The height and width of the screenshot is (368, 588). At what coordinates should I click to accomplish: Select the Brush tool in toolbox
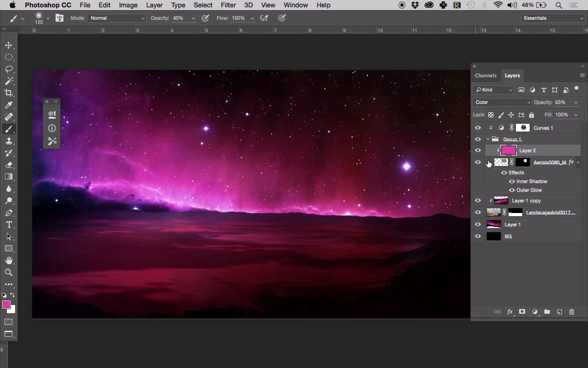(9, 129)
